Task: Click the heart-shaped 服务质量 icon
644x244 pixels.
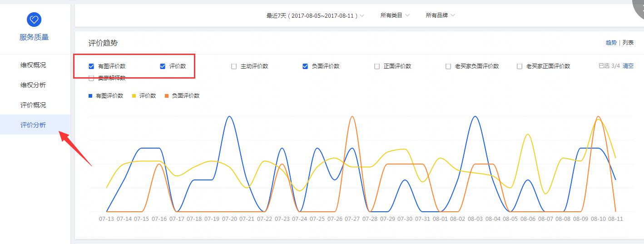Action: [x=34, y=19]
